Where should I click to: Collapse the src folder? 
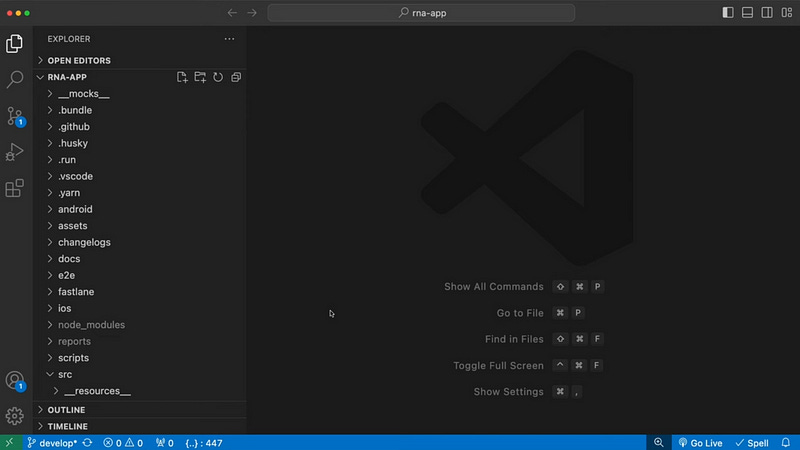140,374
